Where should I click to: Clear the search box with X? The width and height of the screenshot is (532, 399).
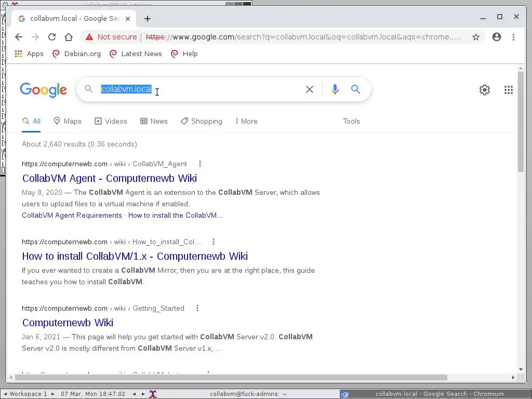pos(310,89)
